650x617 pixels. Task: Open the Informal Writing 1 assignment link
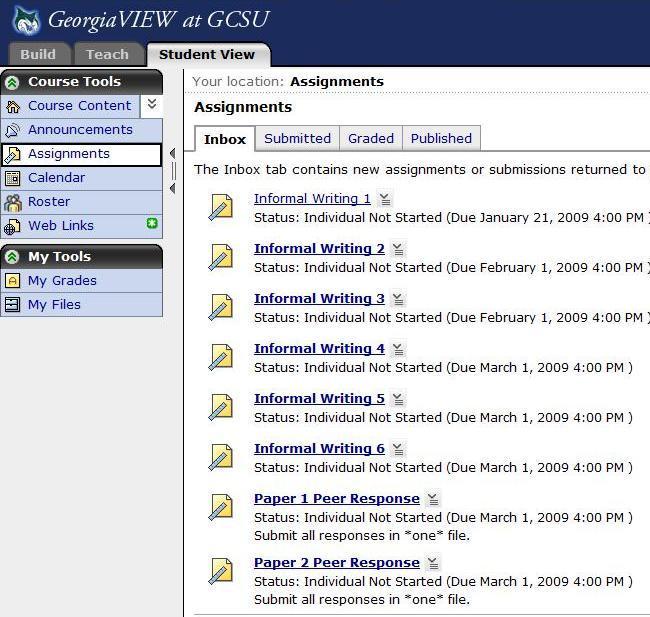tap(312, 199)
